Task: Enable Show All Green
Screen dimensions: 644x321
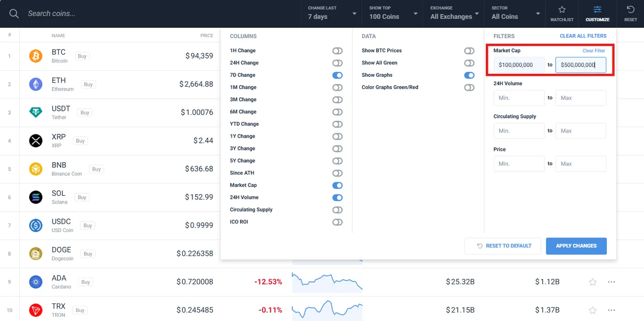Action: point(469,63)
